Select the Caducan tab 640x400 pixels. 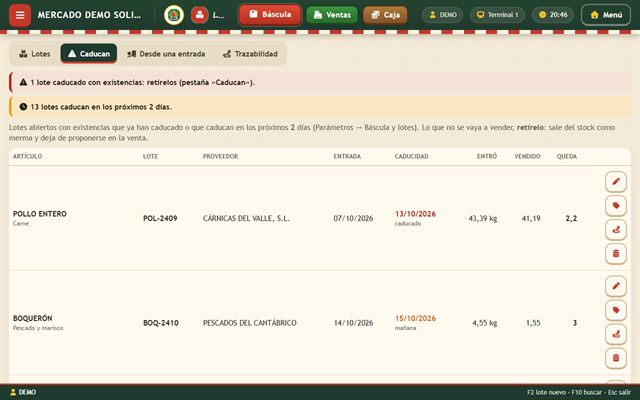(x=89, y=54)
